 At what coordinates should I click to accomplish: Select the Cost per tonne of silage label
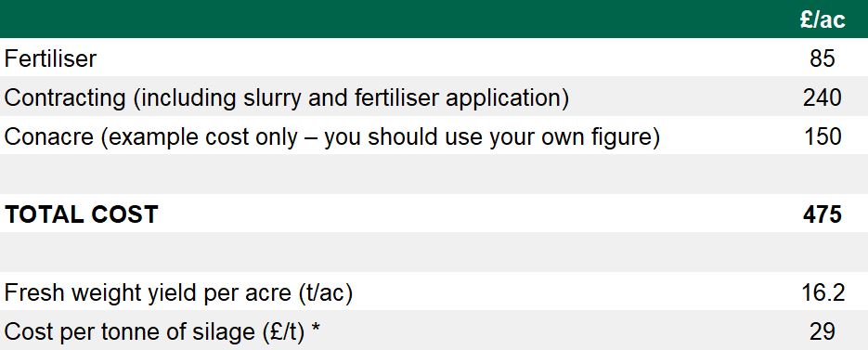(162, 332)
